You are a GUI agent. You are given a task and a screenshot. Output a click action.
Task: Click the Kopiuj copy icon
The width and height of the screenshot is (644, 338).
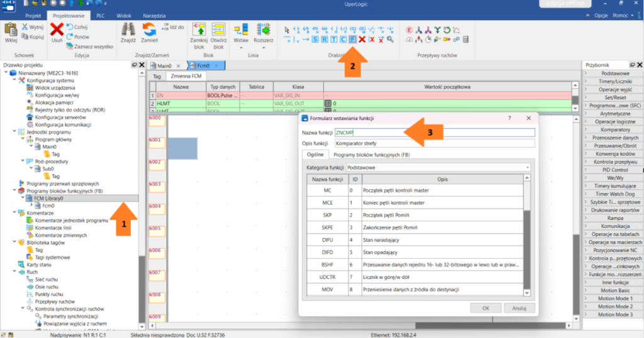[25, 36]
